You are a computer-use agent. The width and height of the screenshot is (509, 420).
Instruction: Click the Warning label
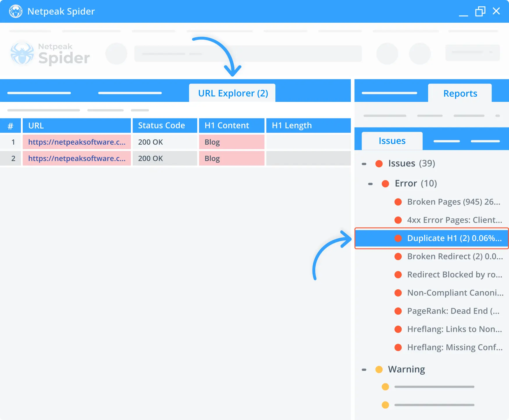point(406,369)
